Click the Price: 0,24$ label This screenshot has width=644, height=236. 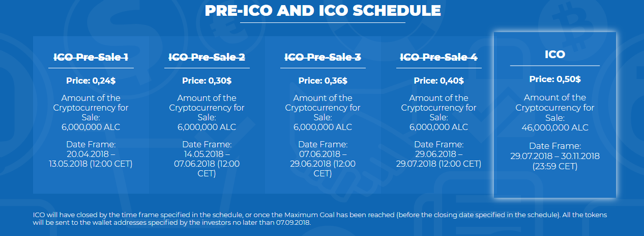coord(91,81)
